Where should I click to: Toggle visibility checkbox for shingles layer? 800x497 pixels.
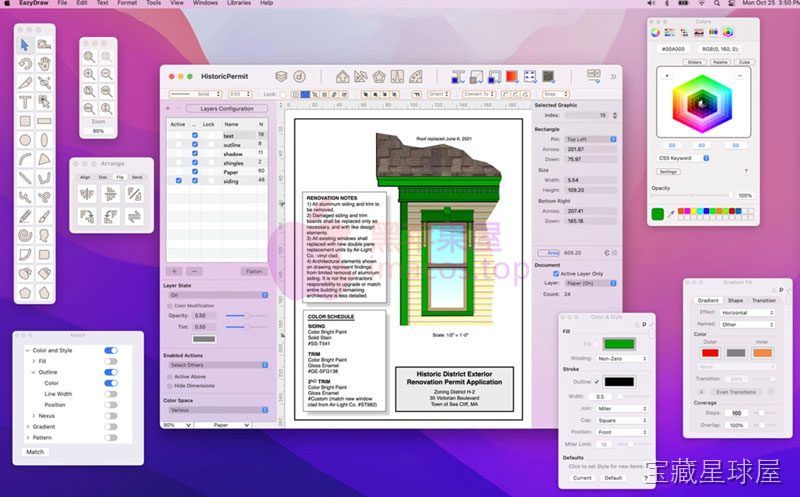[194, 163]
